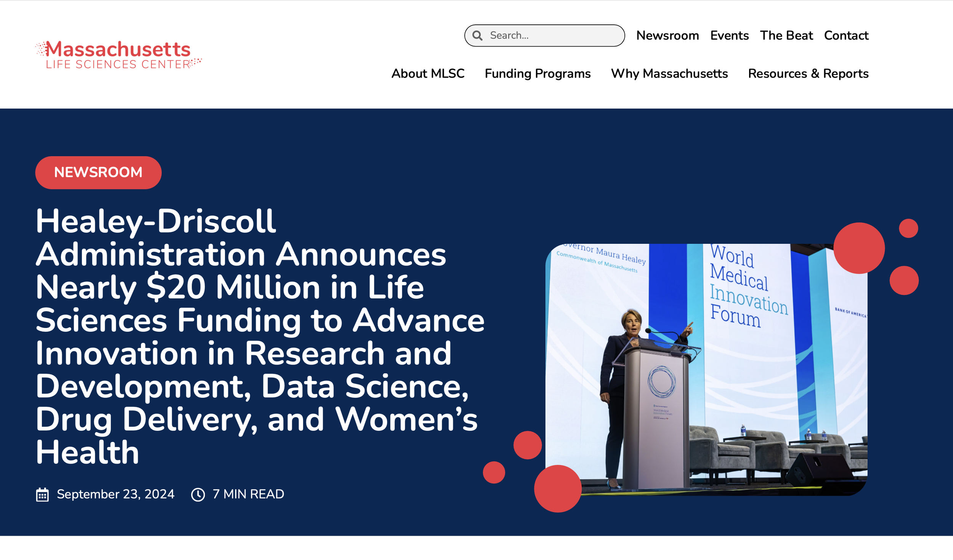Screen dimensions: 953x560
Task: Click the 7 MIN READ label
Action: (x=248, y=494)
